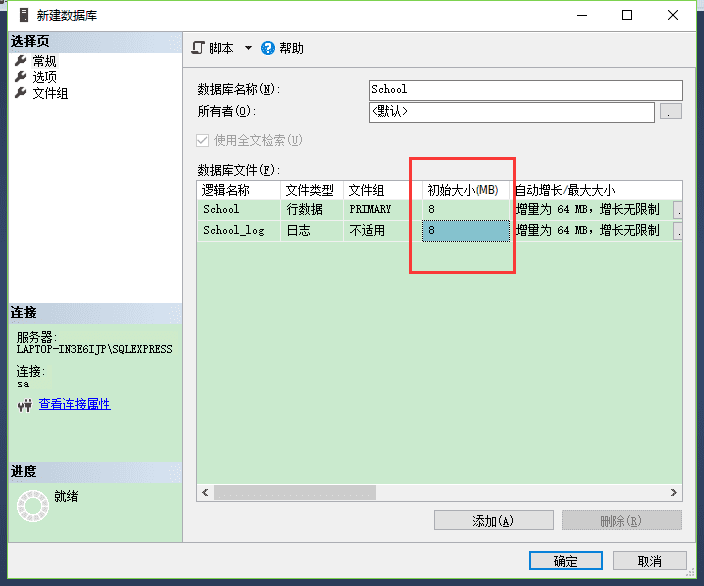704x586 pixels.
Task: Open the 常规 page
Action: click(44, 61)
